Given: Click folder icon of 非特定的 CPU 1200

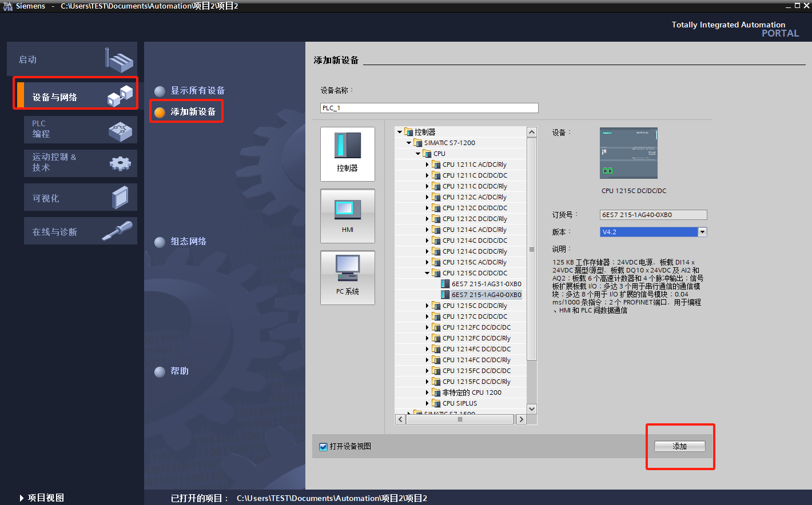Looking at the screenshot, I should pos(436,392).
